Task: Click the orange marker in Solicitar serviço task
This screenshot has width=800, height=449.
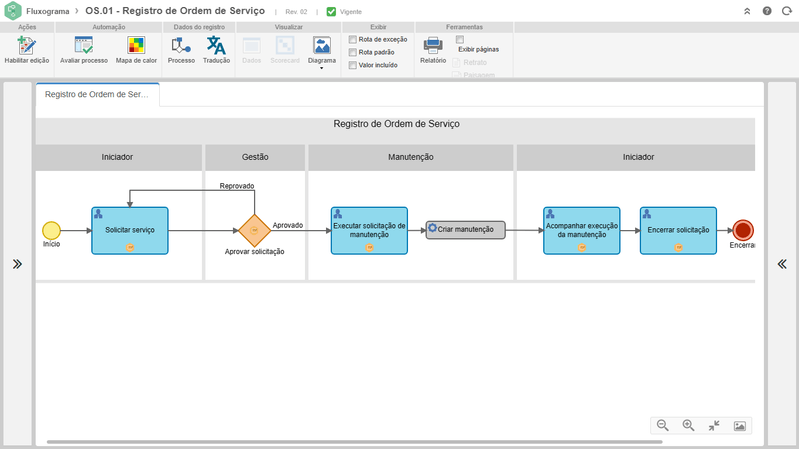Action: click(130, 247)
